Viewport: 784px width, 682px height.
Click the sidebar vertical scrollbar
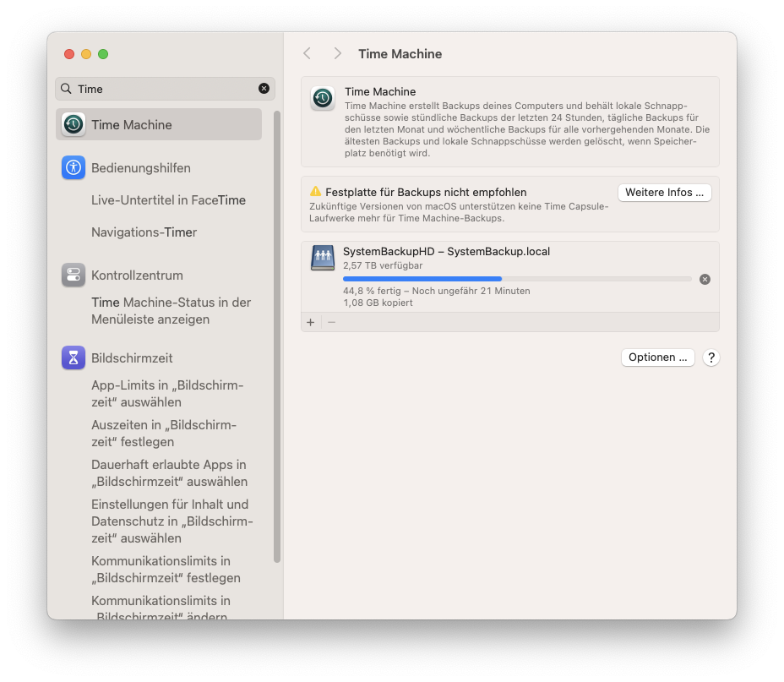click(277, 336)
